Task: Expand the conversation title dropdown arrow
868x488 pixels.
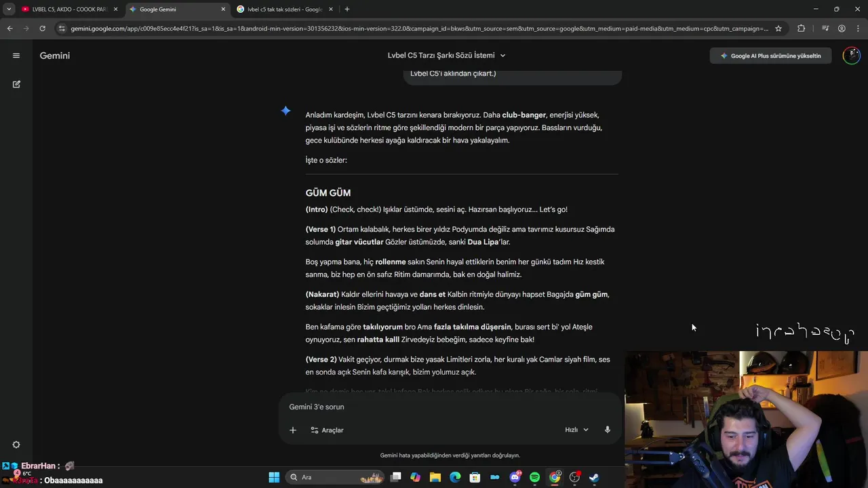Action: (x=502, y=56)
